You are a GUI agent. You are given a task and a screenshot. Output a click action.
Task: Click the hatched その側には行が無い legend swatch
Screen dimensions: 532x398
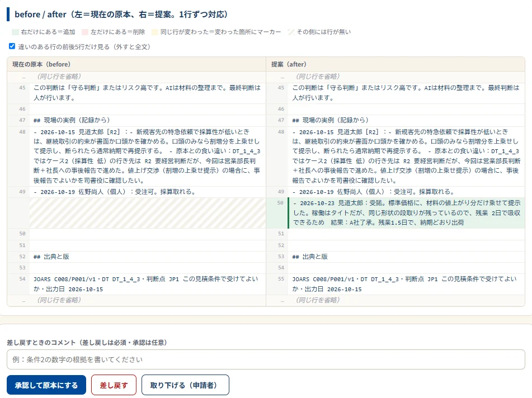point(291,32)
